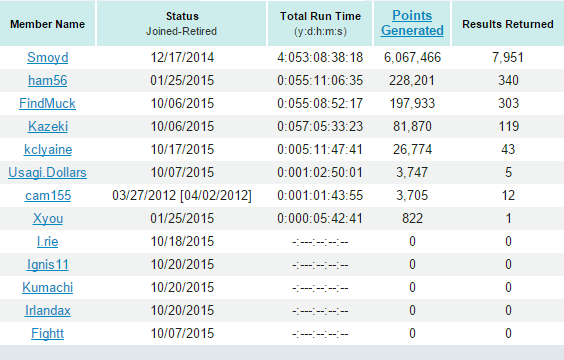Select run time 0:055:08:52:17
564x360 pixels.
[320, 104]
